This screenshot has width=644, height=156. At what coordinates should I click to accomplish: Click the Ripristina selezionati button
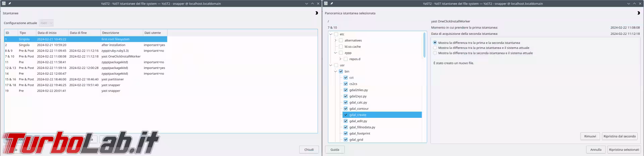pyautogui.click(x=624, y=150)
